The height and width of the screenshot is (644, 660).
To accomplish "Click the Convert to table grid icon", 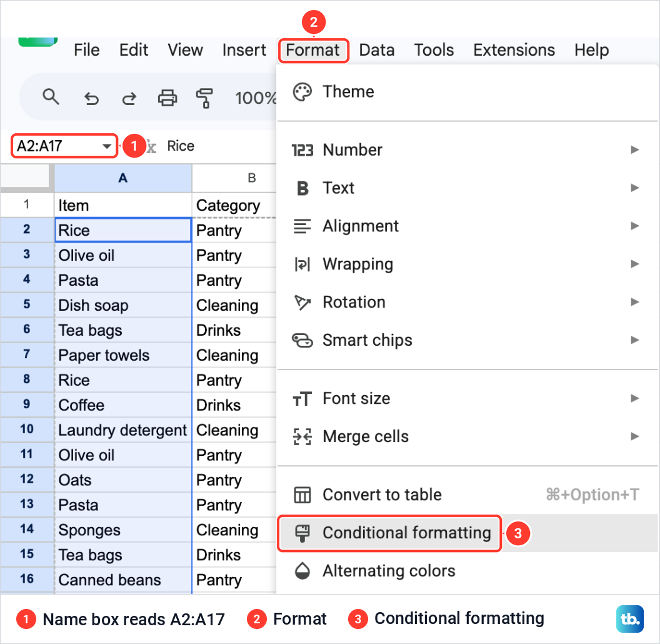I will [302, 495].
